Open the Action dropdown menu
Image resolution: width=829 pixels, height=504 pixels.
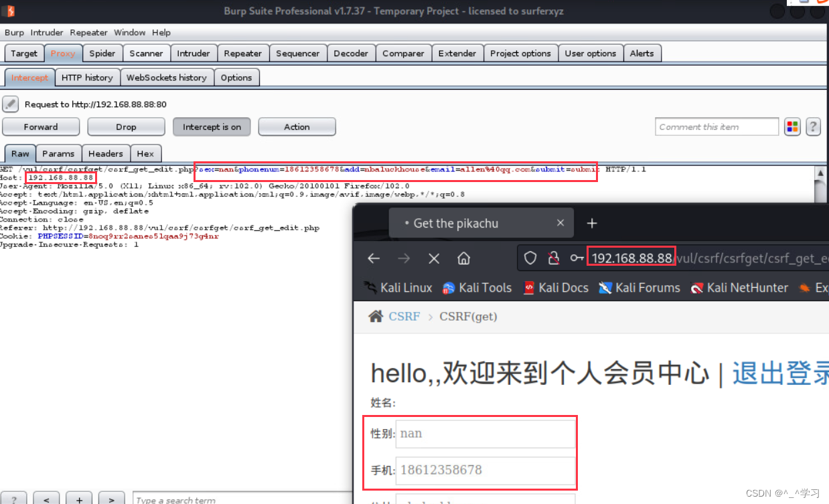pos(297,127)
